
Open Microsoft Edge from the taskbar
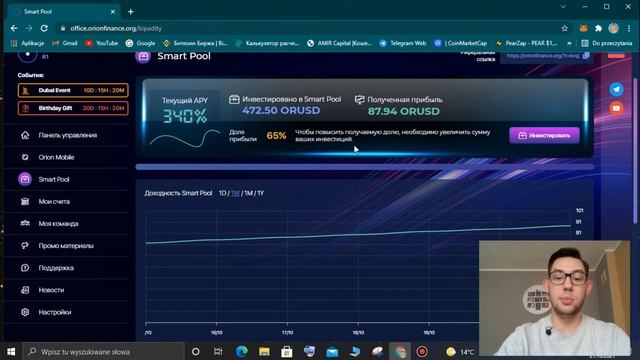pos(241,351)
